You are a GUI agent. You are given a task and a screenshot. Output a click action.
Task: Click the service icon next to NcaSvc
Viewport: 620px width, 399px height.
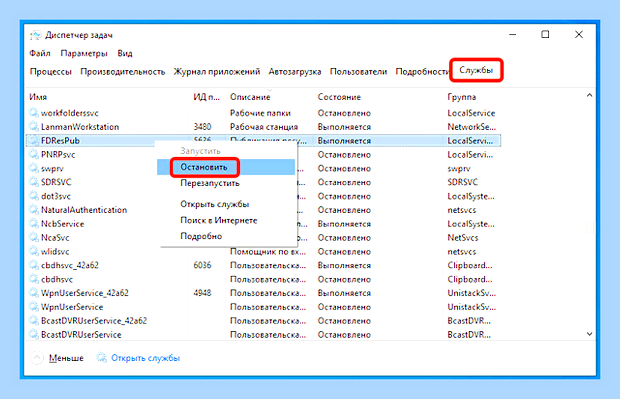pyautogui.click(x=34, y=237)
